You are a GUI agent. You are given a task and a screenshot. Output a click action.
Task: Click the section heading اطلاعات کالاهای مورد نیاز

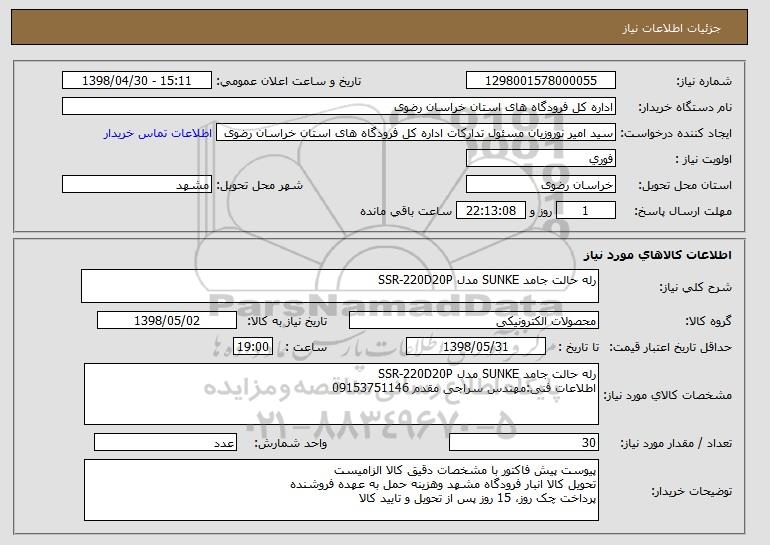(658, 255)
